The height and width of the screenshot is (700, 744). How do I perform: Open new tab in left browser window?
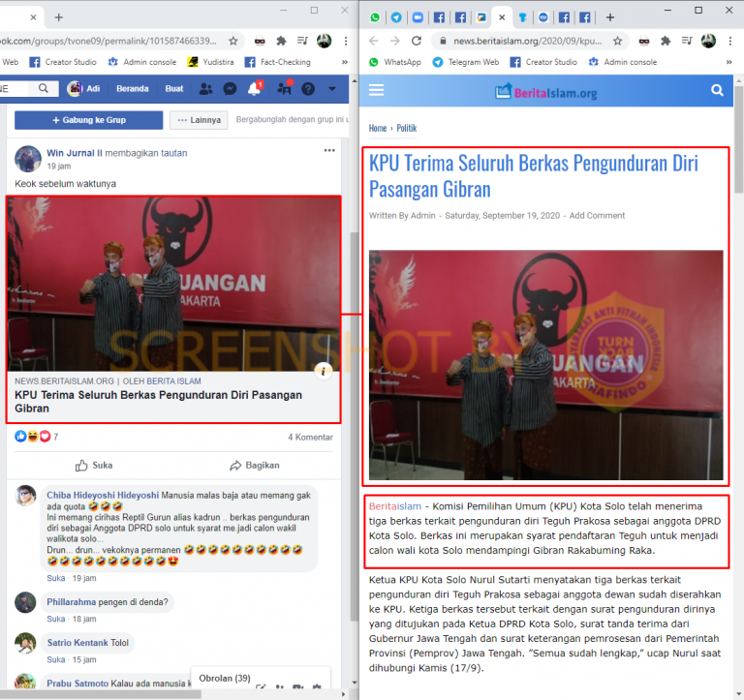pos(58,17)
